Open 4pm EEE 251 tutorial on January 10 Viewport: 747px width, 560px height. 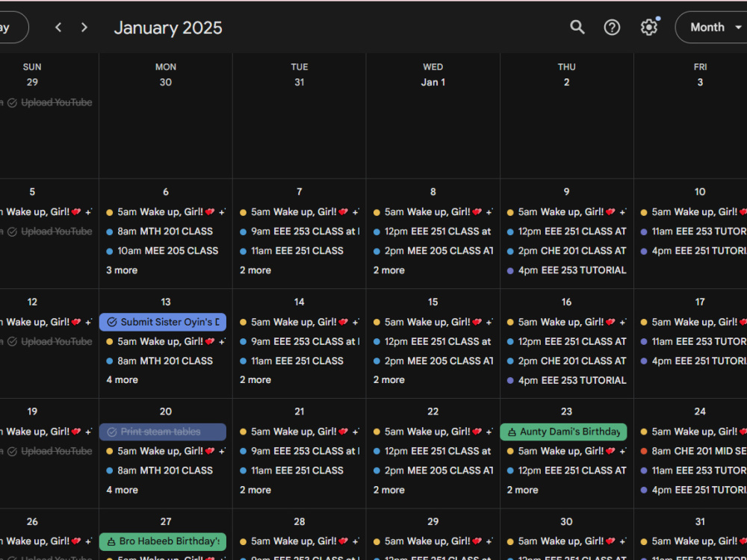pos(693,251)
